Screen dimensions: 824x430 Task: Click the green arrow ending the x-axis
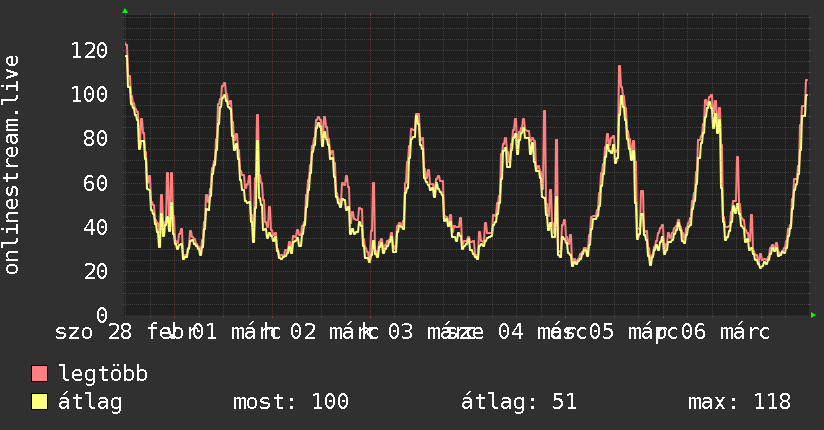(x=813, y=315)
